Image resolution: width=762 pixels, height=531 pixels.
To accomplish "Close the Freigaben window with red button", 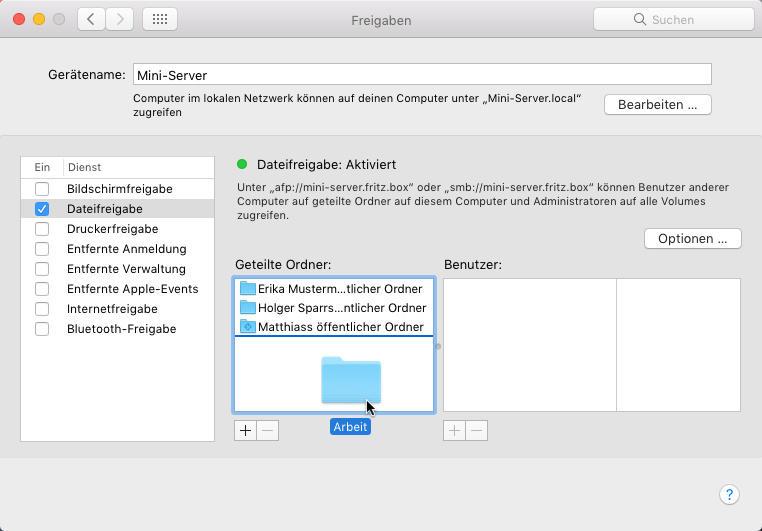I will pyautogui.click(x=19, y=19).
